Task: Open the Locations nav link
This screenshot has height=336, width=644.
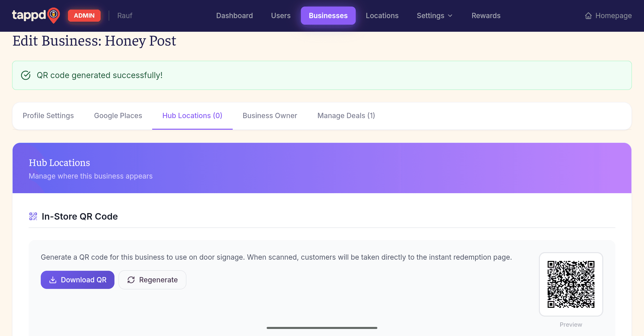Action: (382, 16)
